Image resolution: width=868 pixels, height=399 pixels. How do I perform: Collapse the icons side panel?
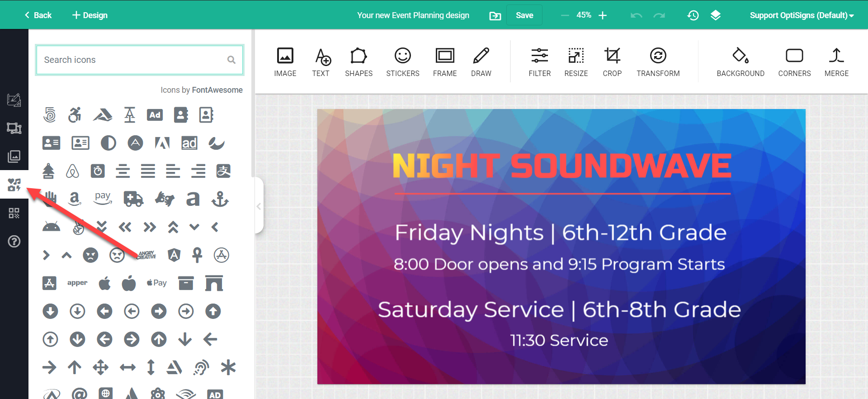click(x=259, y=206)
